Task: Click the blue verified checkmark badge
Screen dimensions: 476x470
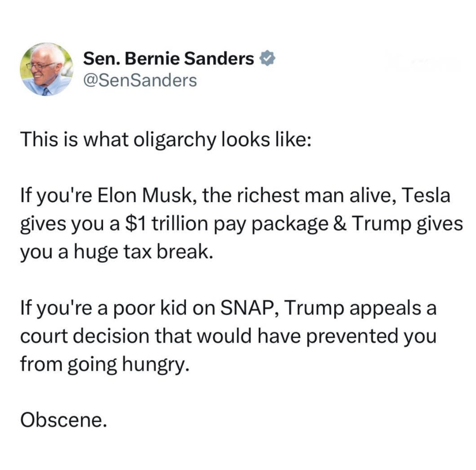Action: (x=267, y=59)
